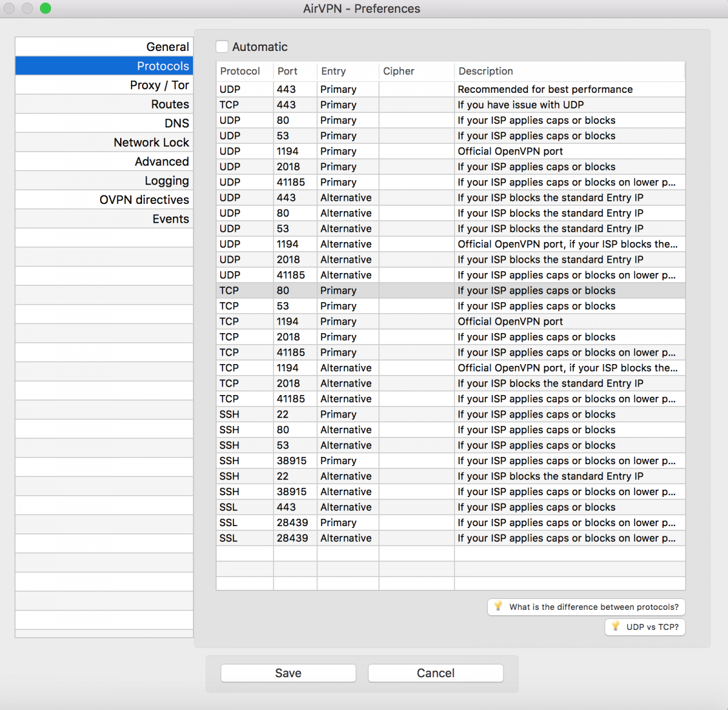Choose the TCP port 53 Primary row

click(451, 306)
